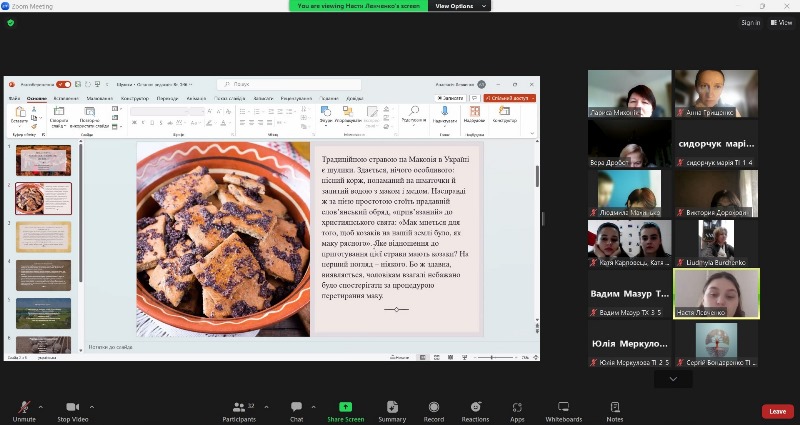The height and width of the screenshot is (425, 800).
Task: Open the Participants panel
Action: [238, 410]
